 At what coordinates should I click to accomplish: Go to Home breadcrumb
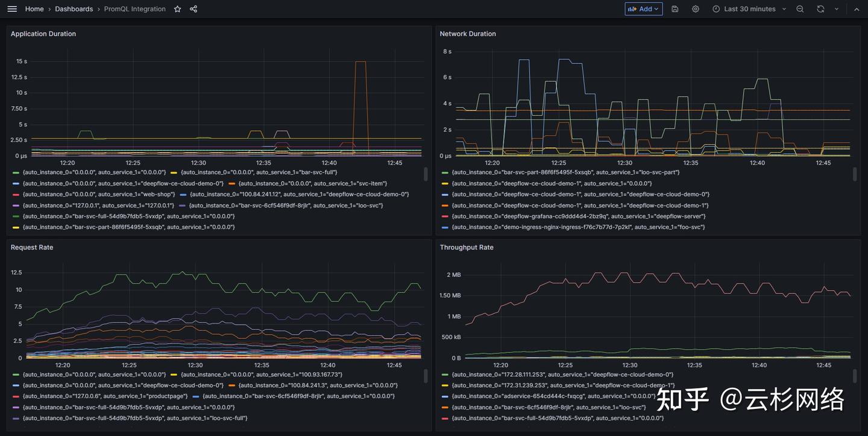tap(34, 9)
